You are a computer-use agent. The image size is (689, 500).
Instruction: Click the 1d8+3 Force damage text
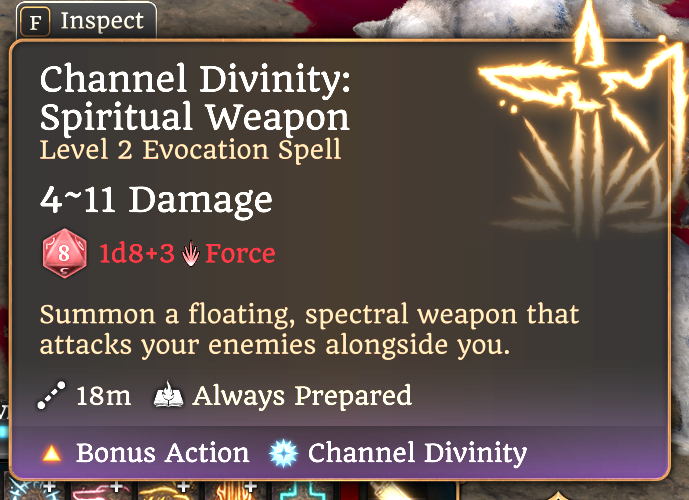click(188, 254)
